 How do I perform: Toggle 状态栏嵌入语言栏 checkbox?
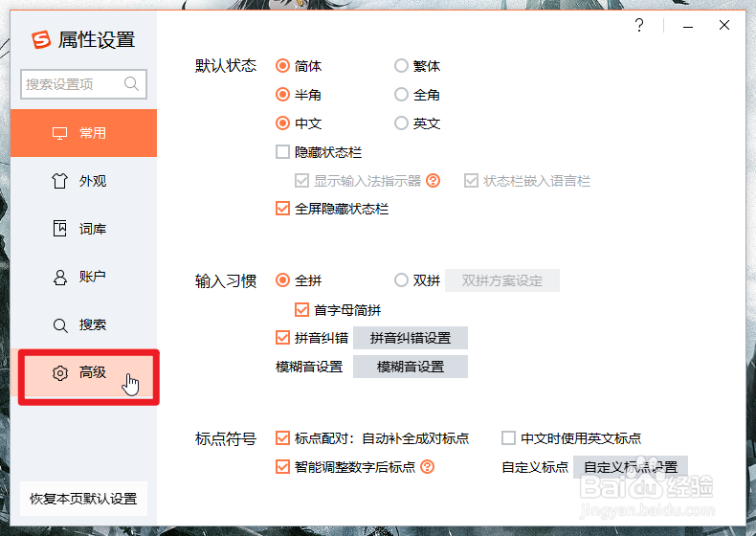(x=471, y=181)
